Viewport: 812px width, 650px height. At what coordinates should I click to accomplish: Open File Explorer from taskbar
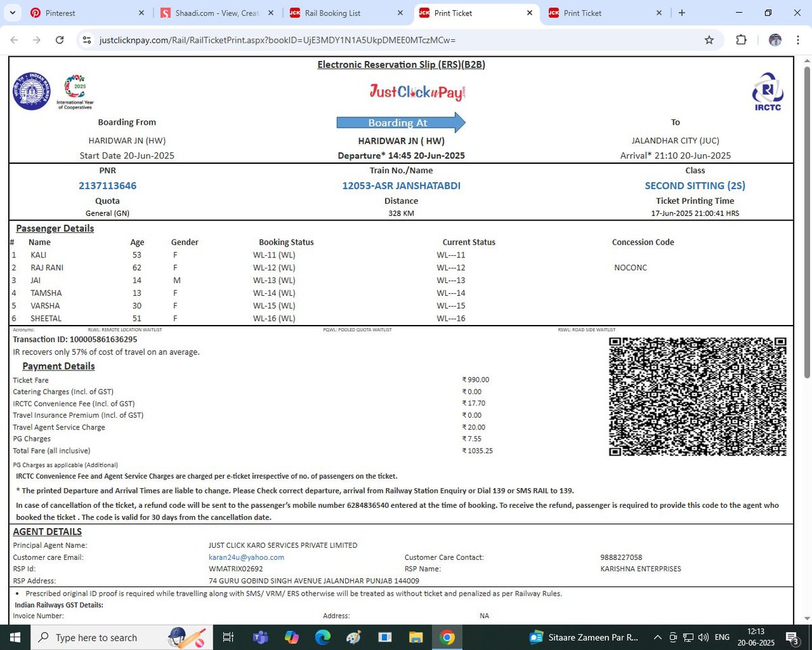point(416,637)
